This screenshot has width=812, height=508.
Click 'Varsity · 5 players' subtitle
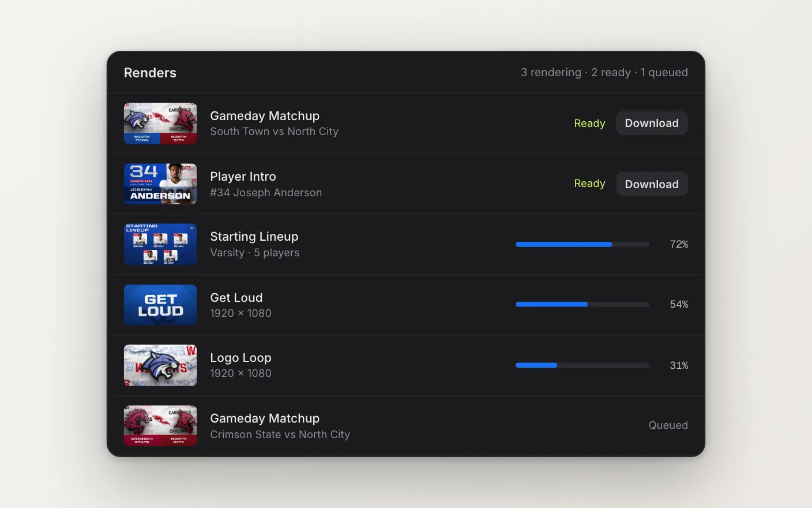tap(255, 253)
